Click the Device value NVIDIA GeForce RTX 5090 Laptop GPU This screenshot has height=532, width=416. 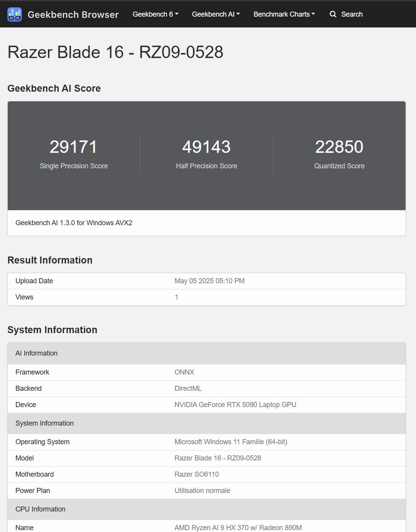[x=235, y=405]
